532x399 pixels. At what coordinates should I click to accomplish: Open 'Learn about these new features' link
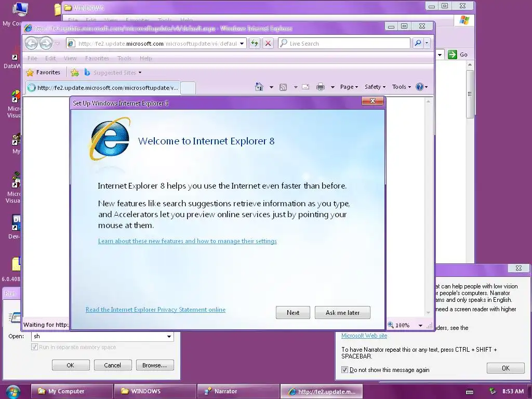187,241
